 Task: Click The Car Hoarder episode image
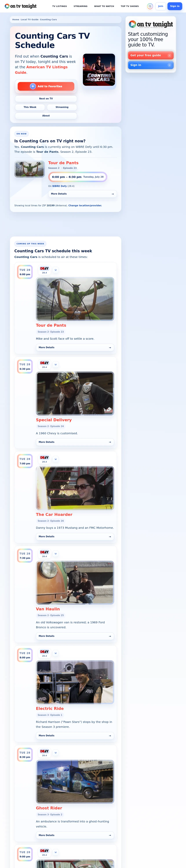(75, 488)
